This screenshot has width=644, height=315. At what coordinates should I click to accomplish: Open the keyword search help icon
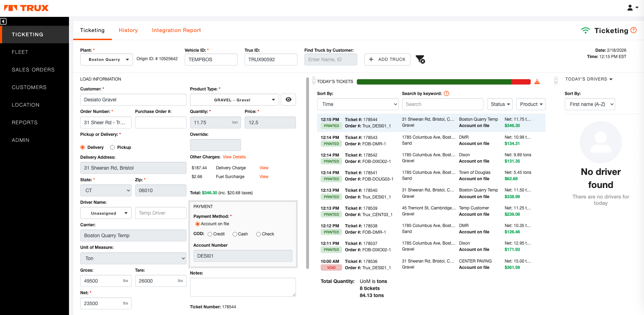point(446,94)
